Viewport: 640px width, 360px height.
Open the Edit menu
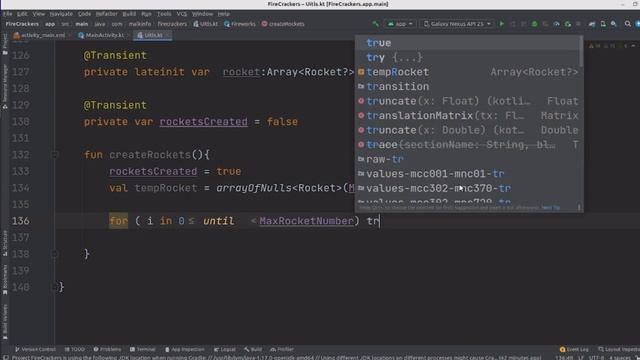[x=22, y=14]
